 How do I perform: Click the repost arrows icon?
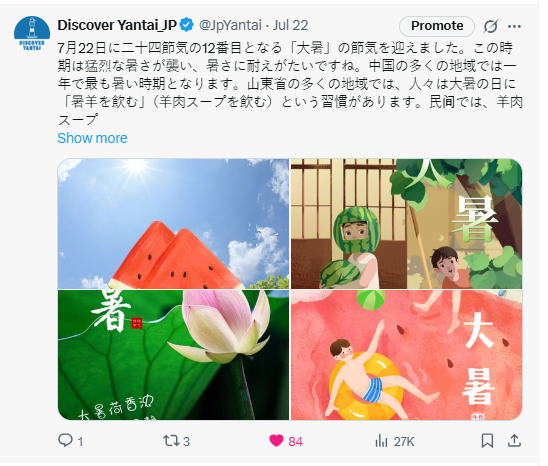coord(171,440)
